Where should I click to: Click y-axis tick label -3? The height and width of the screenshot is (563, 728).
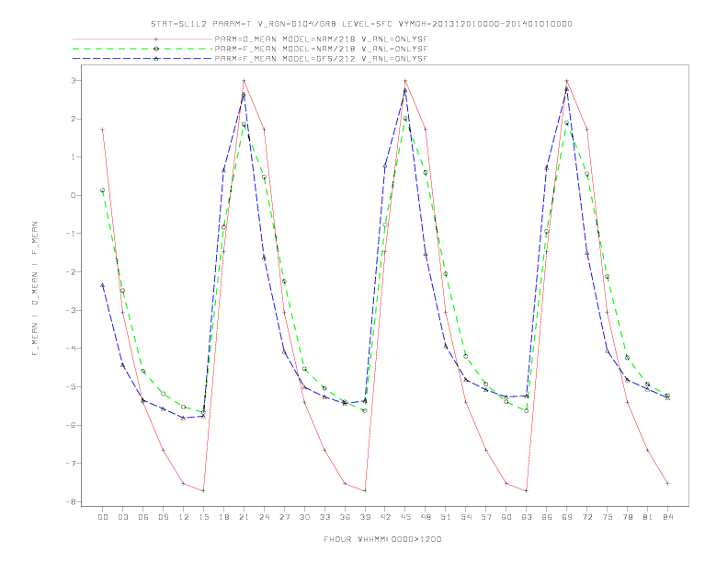pyautogui.click(x=71, y=310)
